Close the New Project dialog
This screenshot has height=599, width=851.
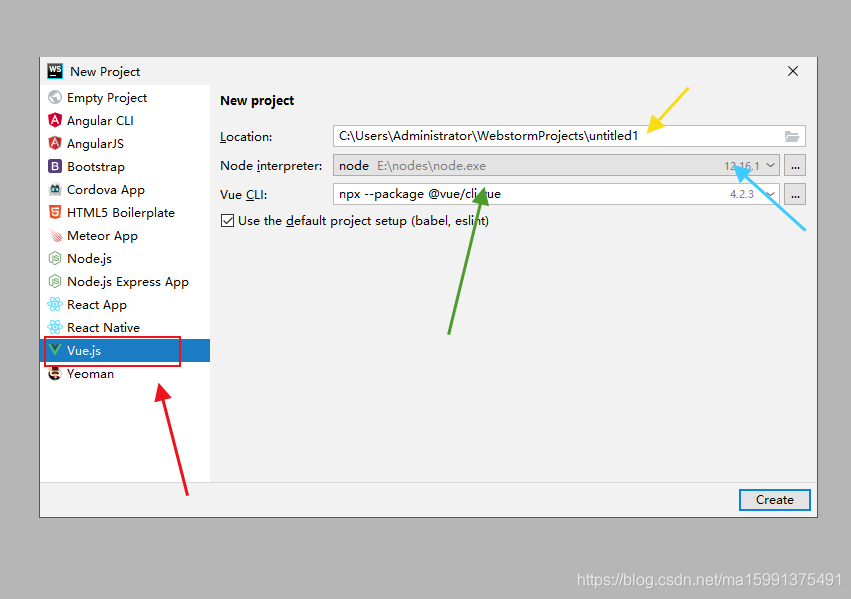pos(793,71)
